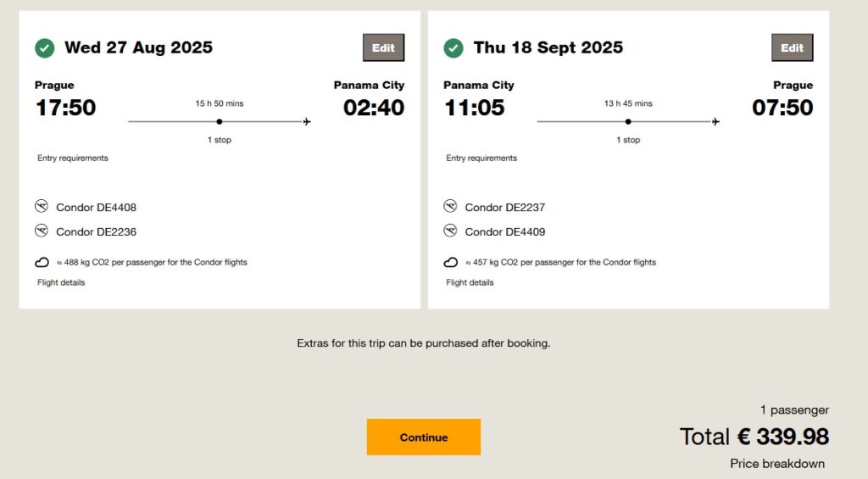Expand Flight details for the return flight

point(470,282)
